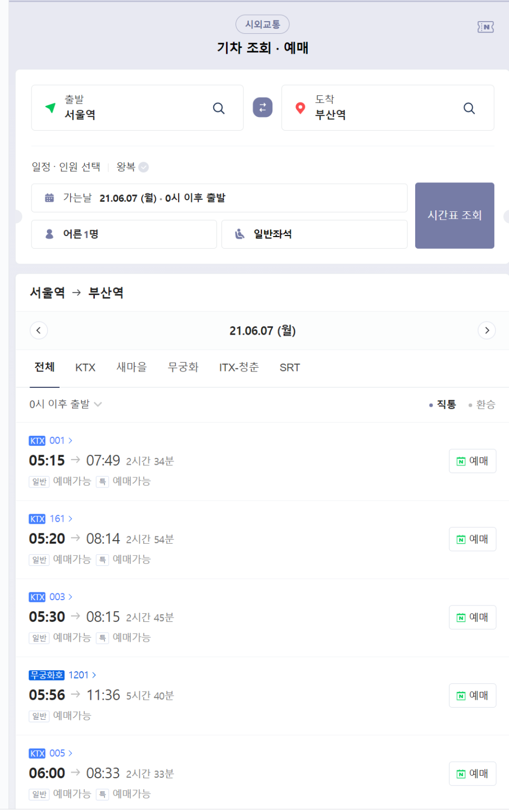Go to next date with right arrow
This screenshot has width=509, height=812.
point(487,330)
